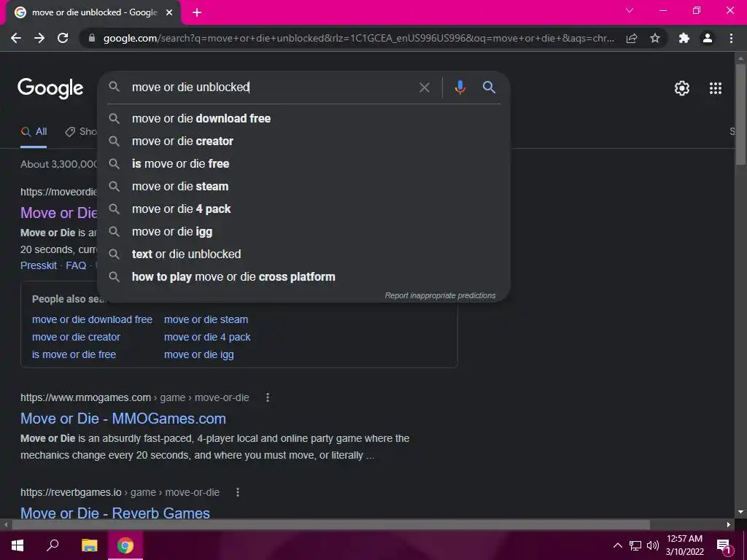Viewport: 747px width, 560px height.
Task: Close the 'move or die unblocked' tab
Action: (x=169, y=12)
